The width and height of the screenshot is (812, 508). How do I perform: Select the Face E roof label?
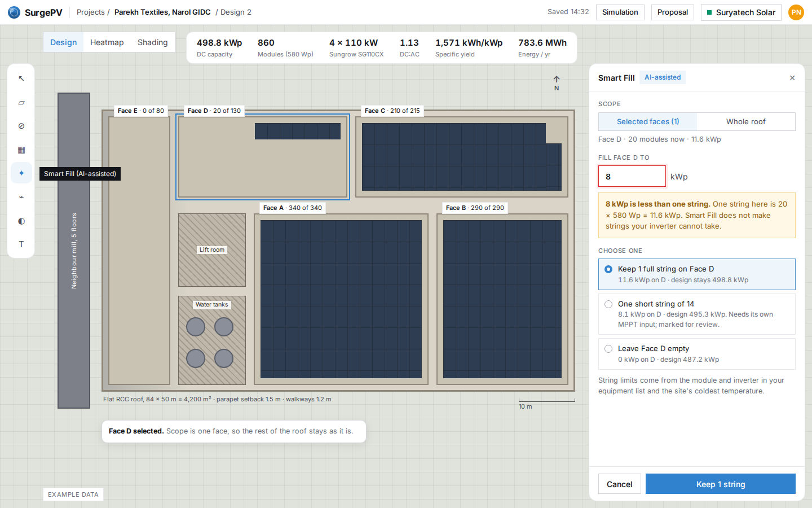click(x=141, y=111)
